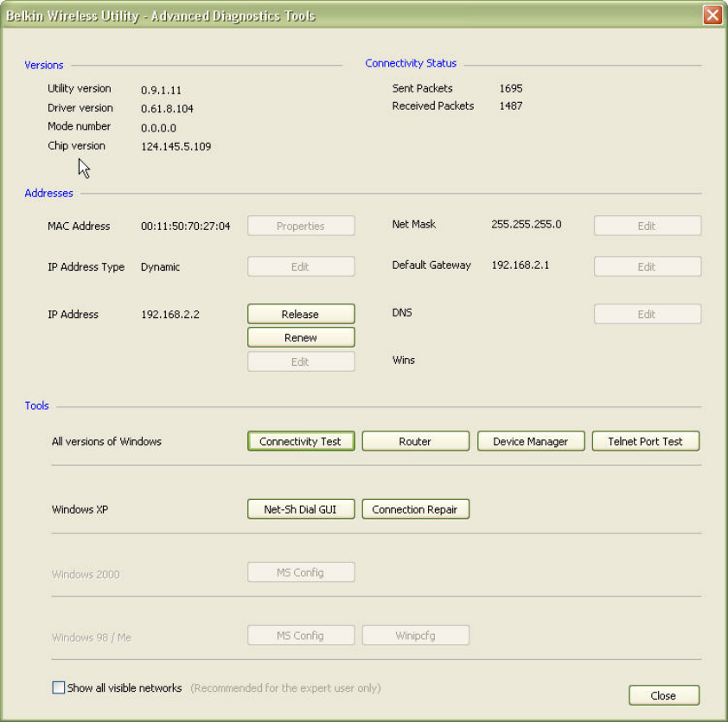Click the Mode number value 0.0.0.0
Screen dimensions: 728x722
coord(158,128)
